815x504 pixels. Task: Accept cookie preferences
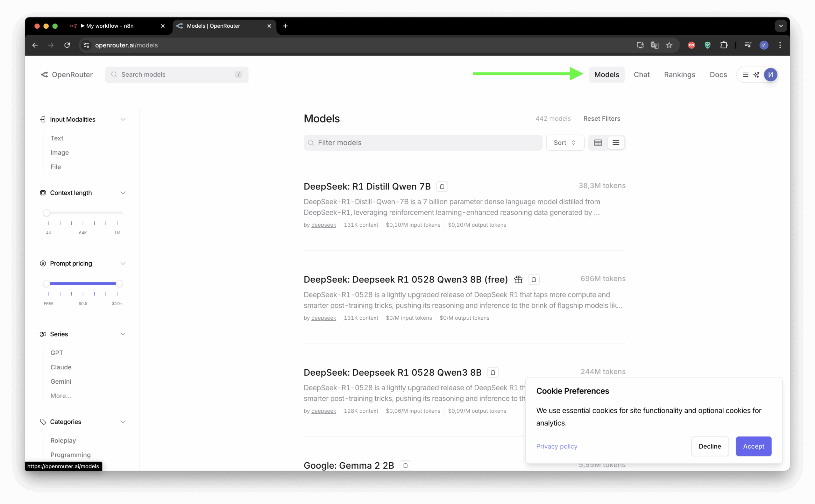753,446
